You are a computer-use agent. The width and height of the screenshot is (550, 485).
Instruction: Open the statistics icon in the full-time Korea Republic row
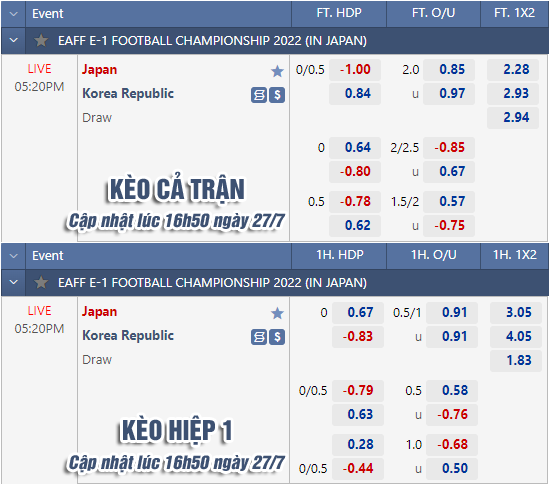point(259,95)
